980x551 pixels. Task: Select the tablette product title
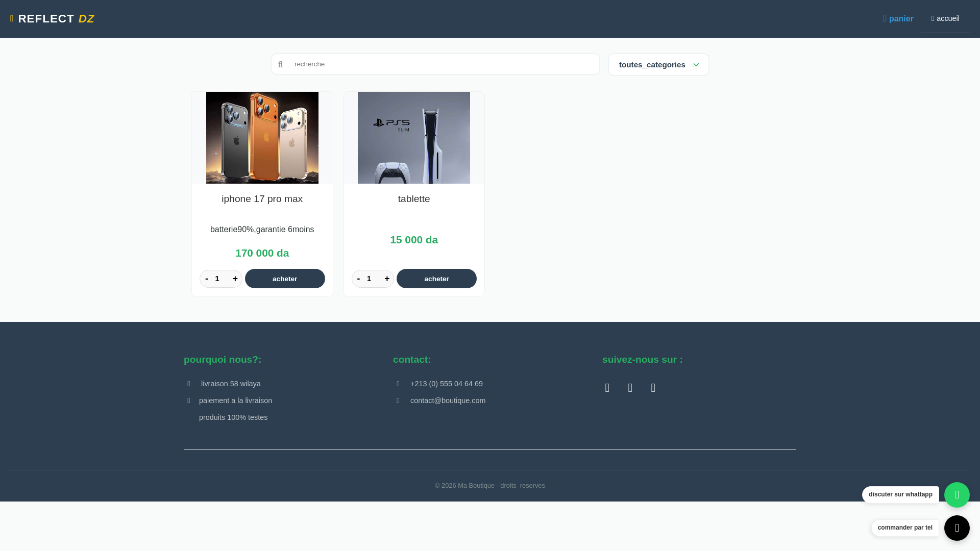tap(414, 199)
